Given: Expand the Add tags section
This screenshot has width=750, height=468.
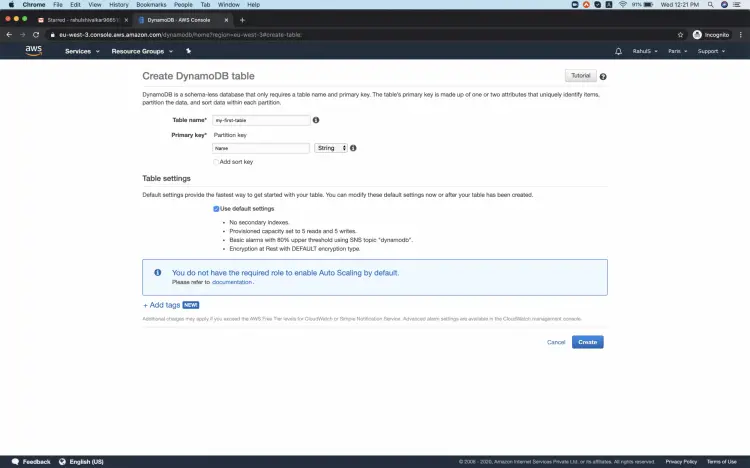Looking at the screenshot, I should click(x=163, y=304).
